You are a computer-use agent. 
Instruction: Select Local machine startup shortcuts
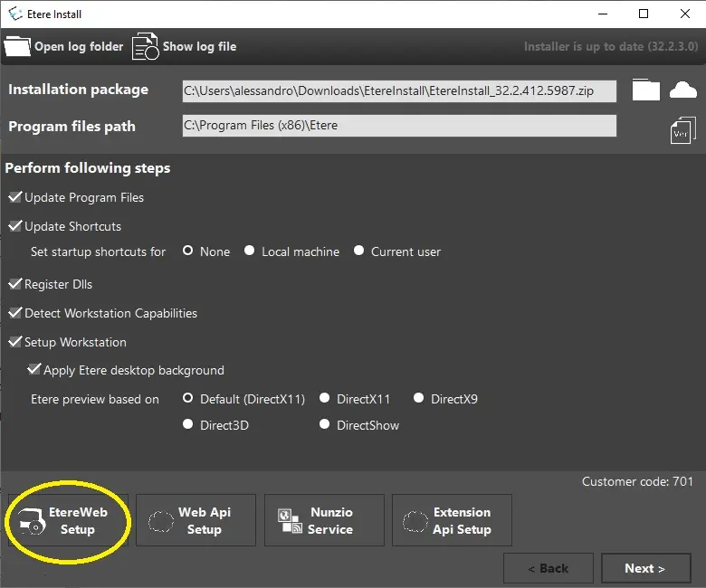click(250, 251)
